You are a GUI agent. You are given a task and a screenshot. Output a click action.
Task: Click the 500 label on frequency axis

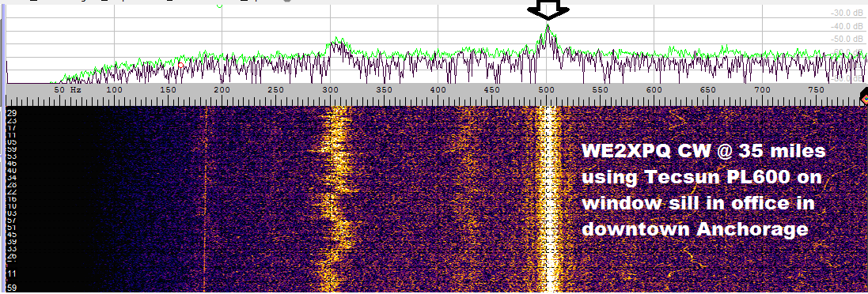click(x=547, y=89)
